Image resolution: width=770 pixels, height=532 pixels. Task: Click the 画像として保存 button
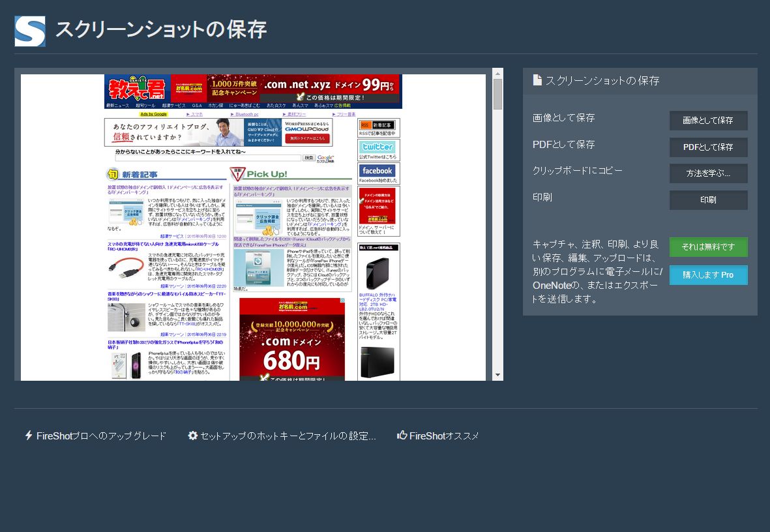coord(708,121)
